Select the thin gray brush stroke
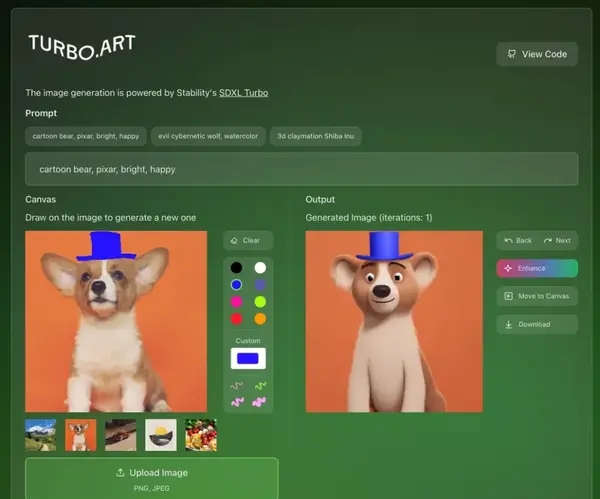The image size is (600, 499). coord(236,386)
